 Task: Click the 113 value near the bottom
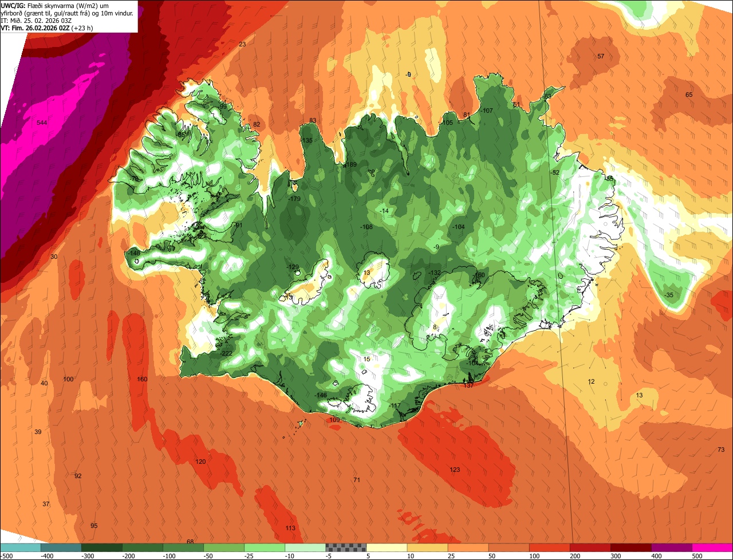pos(290,529)
